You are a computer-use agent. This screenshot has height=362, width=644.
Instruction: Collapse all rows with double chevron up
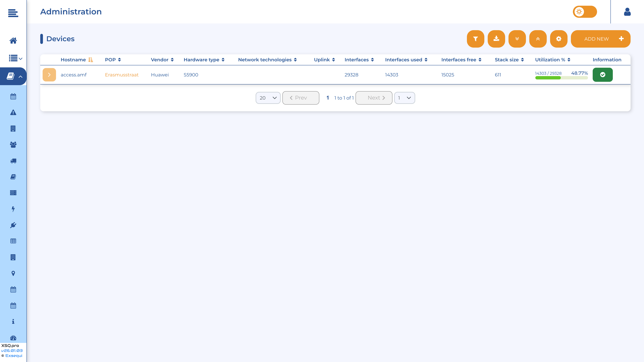[538, 39]
